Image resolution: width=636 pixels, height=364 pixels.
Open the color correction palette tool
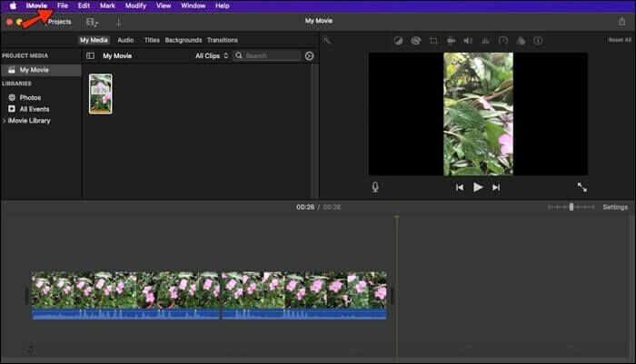tap(416, 41)
